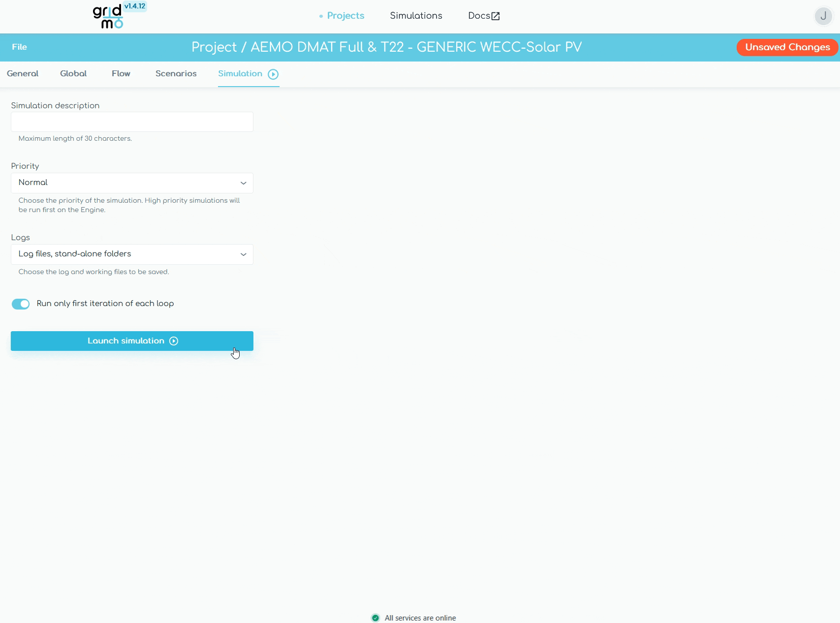Switch to the Scenarios tab
The height and width of the screenshot is (623, 840).
[x=176, y=74]
